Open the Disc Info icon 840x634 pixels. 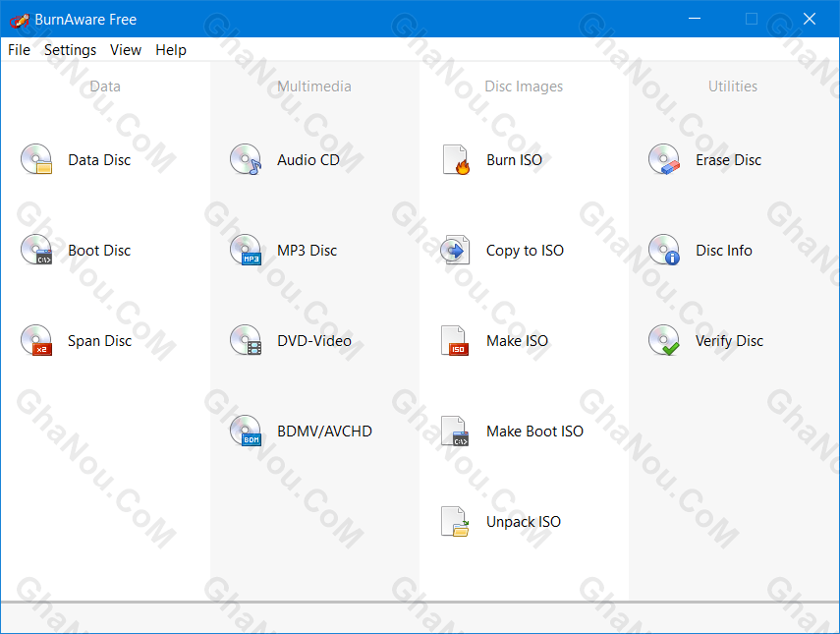(x=664, y=251)
